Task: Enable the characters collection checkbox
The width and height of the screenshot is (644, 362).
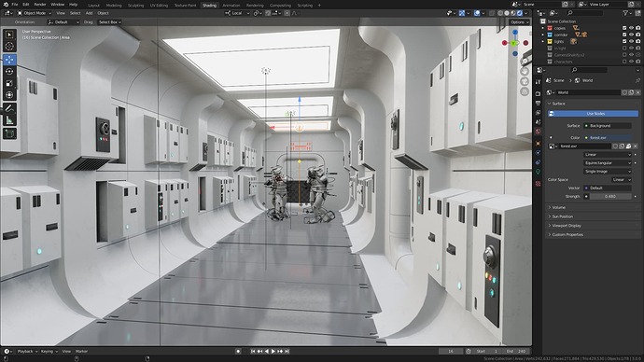Action: pyautogui.click(x=624, y=62)
